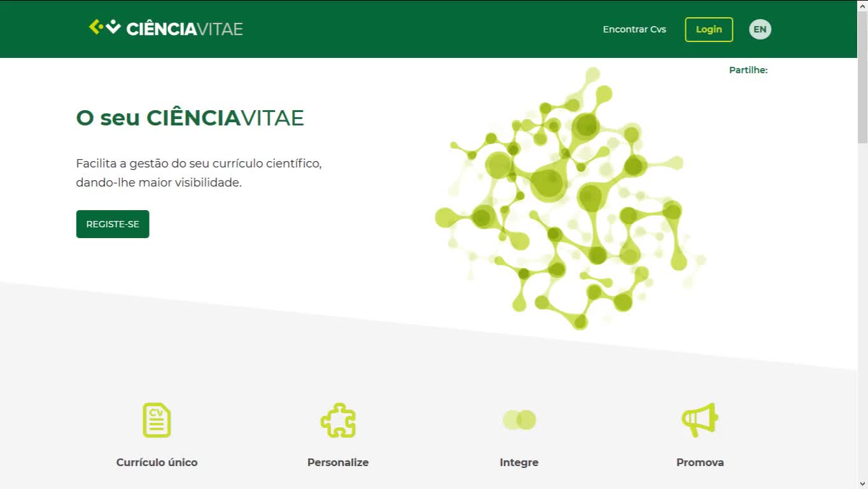Click the scrollbar down arrow

click(x=862, y=483)
